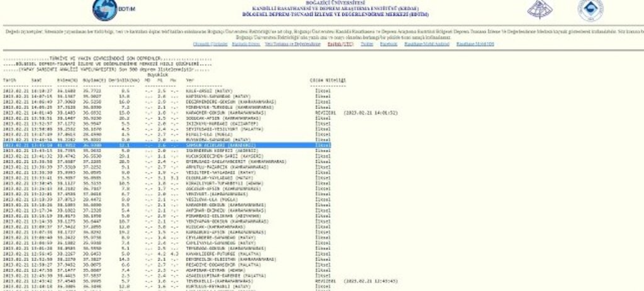Image resolution: width=644 pixels, height=291 pixels.
Task: Click the Çözüm Niteliği column header
Action: [x=328, y=80]
